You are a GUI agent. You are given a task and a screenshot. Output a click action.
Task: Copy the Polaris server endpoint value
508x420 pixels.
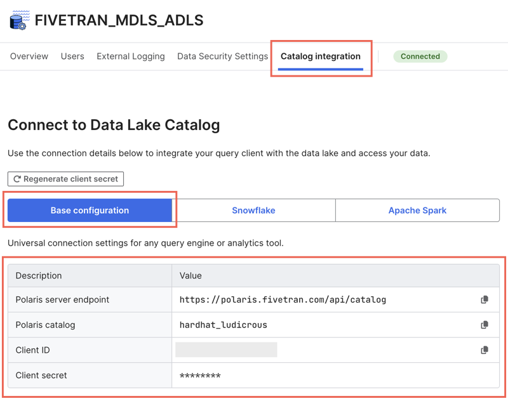(x=485, y=299)
